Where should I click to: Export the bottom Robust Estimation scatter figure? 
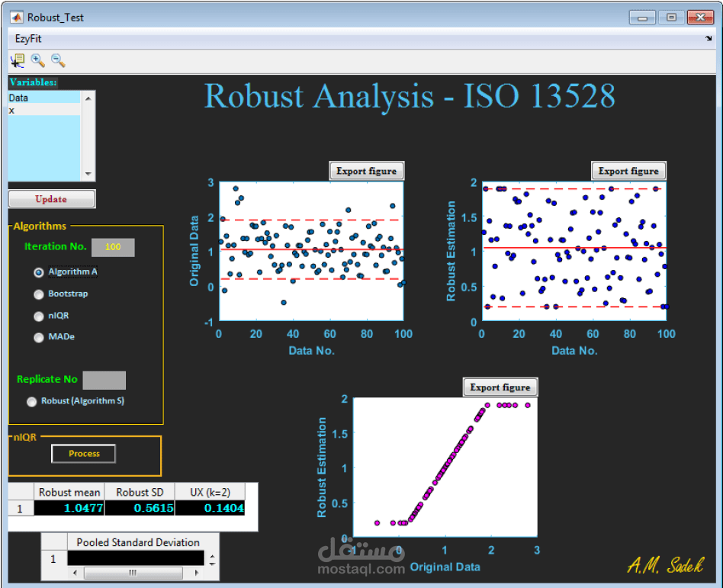(500, 387)
